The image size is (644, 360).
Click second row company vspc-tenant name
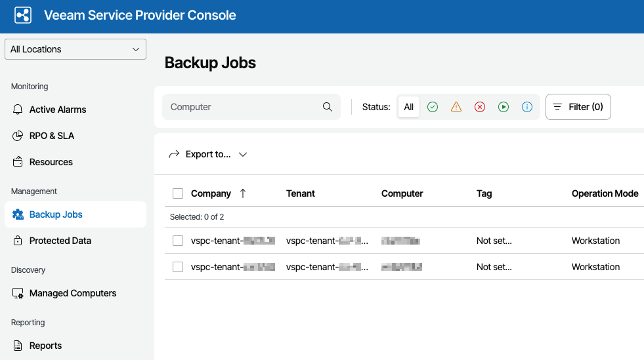point(233,267)
